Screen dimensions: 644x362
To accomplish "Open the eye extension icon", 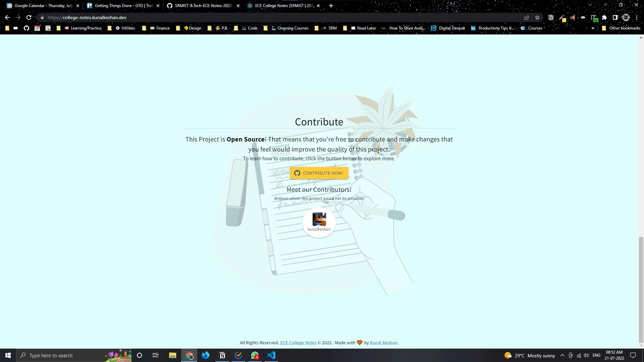I will point(583,17).
